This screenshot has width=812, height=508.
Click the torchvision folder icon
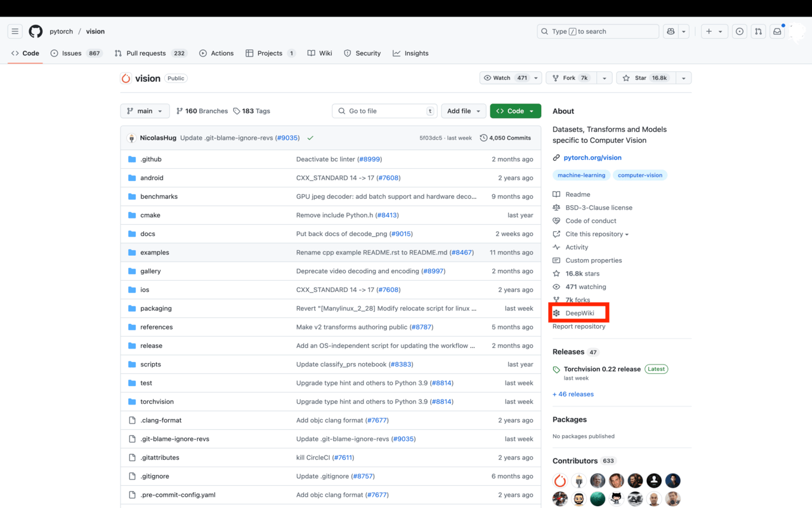click(x=132, y=401)
